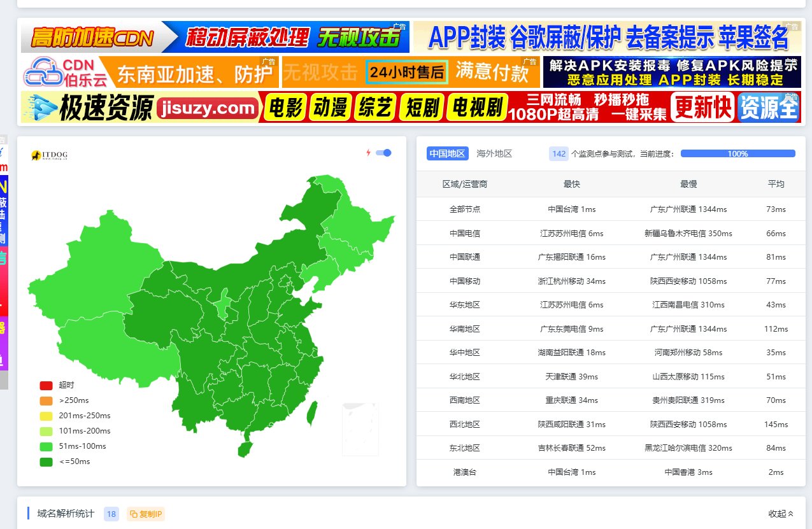Click the ITDOG logo above the map

pos(49,155)
